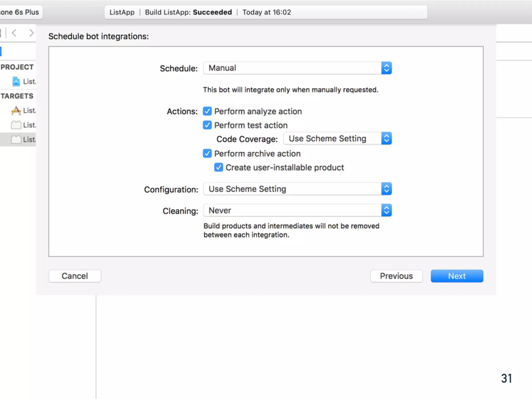Click the forward navigation chevron

[31, 33]
